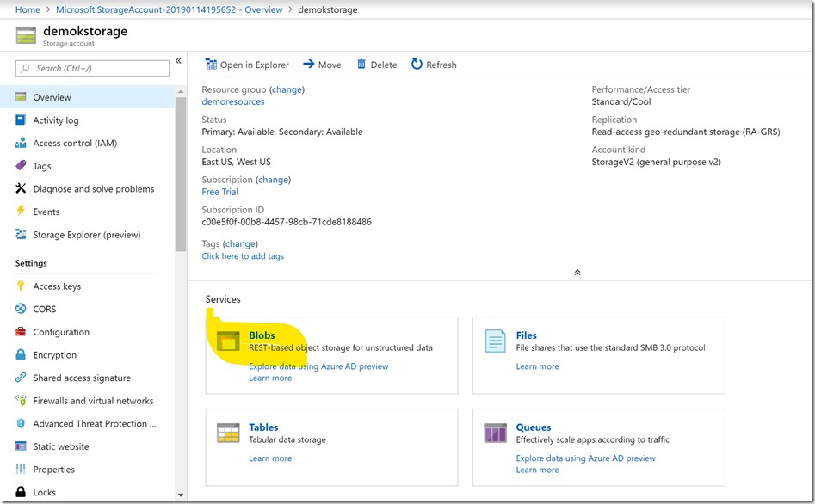Open Storage Explorer (preview)
815x504 pixels.
point(87,234)
